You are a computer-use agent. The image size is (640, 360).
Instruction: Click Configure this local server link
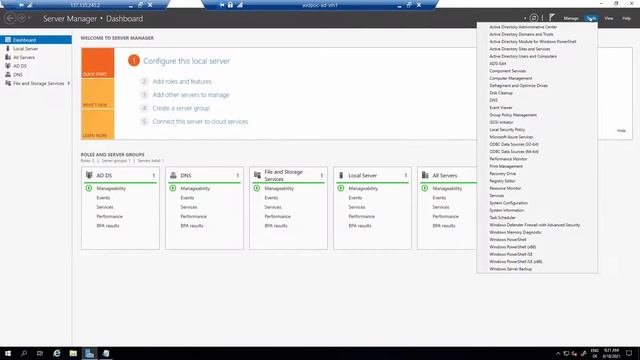[x=187, y=61]
